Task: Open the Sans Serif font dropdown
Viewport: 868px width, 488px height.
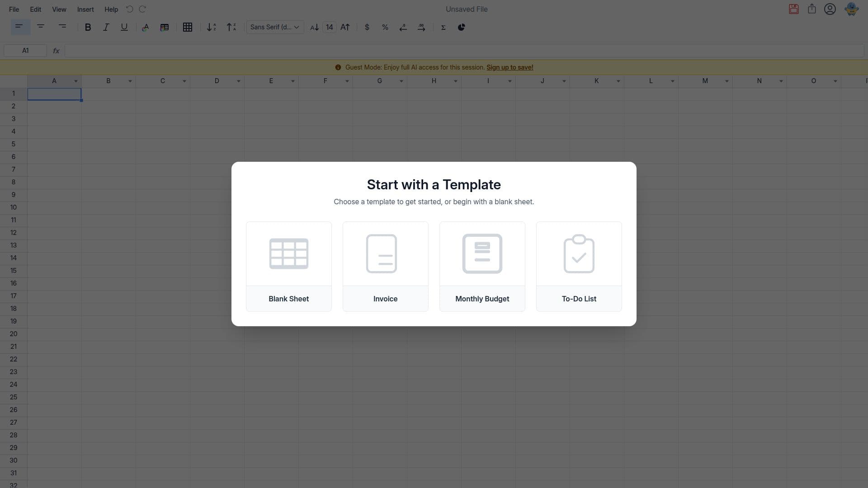Action: click(x=275, y=27)
